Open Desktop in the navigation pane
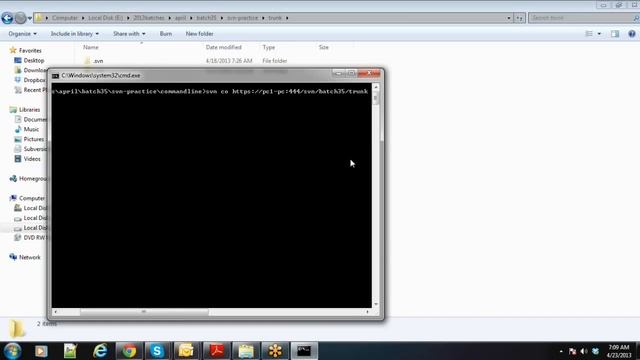 click(x=33, y=60)
